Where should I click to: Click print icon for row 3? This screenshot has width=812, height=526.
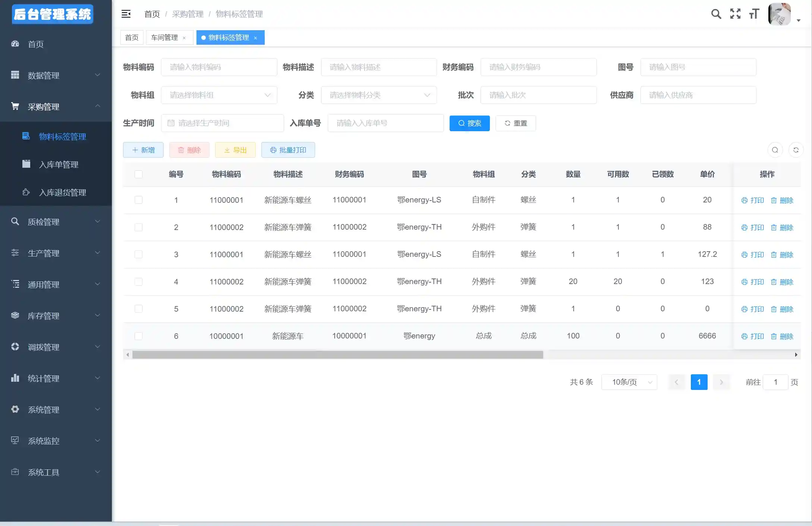point(745,255)
